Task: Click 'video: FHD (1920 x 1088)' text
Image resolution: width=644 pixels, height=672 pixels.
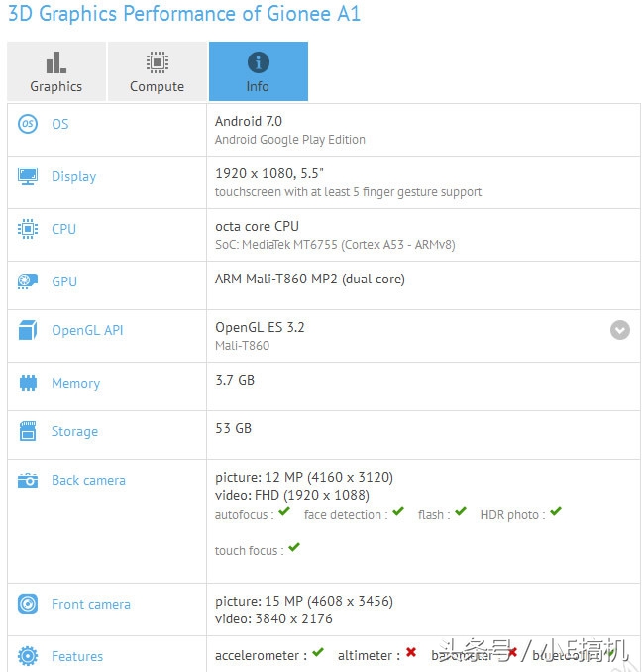Action: click(x=292, y=495)
